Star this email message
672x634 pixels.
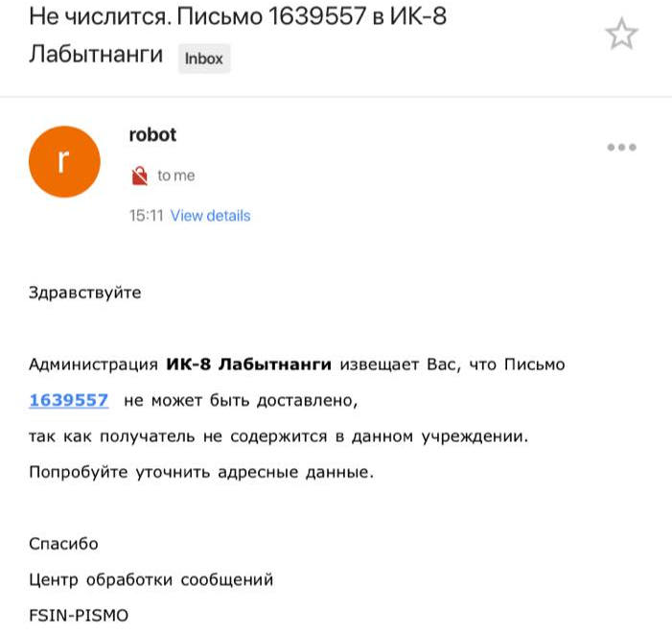(x=621, y=34)
